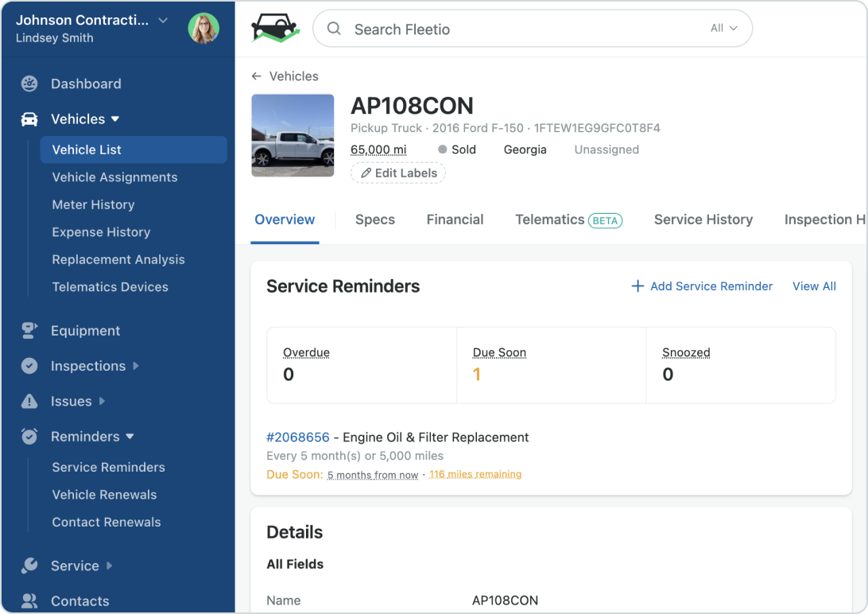868x614 pixels.
Task: Click the F-150 vehicle photo thumbnail
Action: point(293,136)
